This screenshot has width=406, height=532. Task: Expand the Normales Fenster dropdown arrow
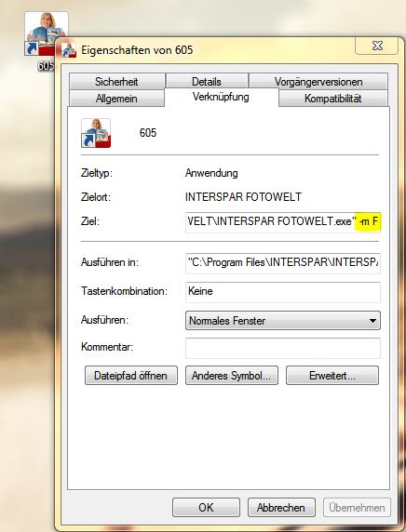[x=372, y=321]
